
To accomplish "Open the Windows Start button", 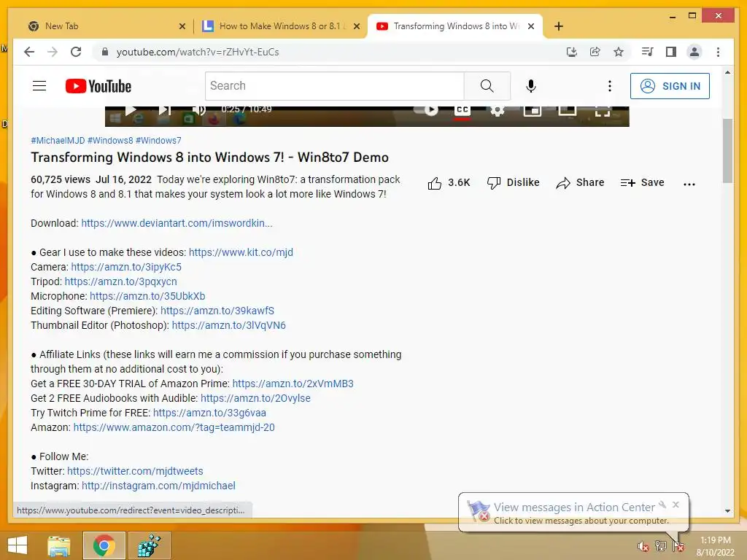I will [x=18, y=545].
